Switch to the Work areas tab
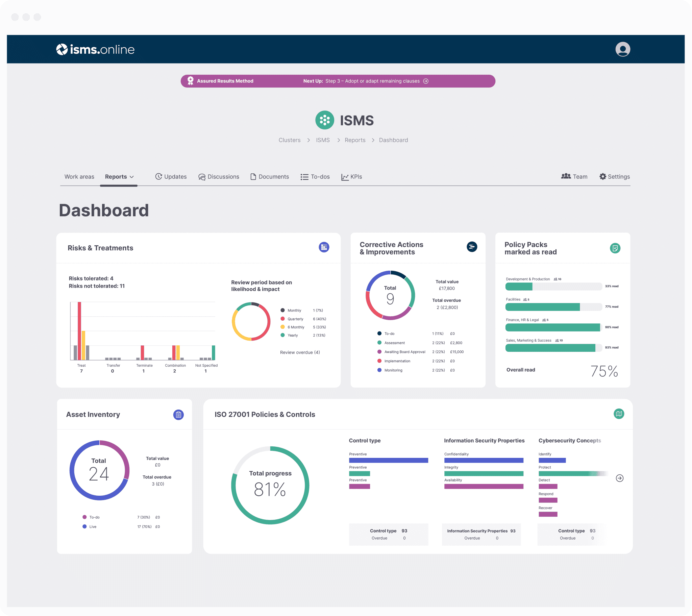692x616 pixels. [x=79, y=177]
